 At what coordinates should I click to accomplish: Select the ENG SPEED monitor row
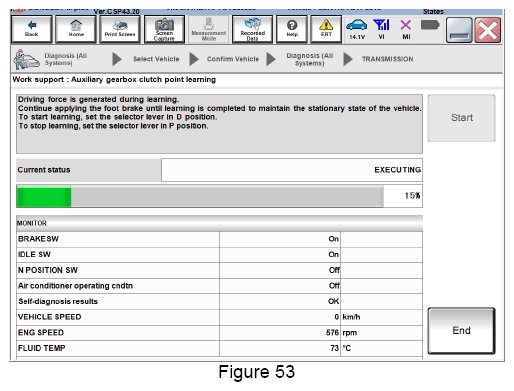219,333
